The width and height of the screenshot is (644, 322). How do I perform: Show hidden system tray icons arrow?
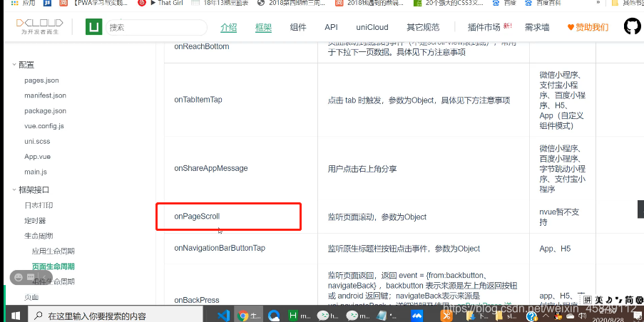click(545, 316)
